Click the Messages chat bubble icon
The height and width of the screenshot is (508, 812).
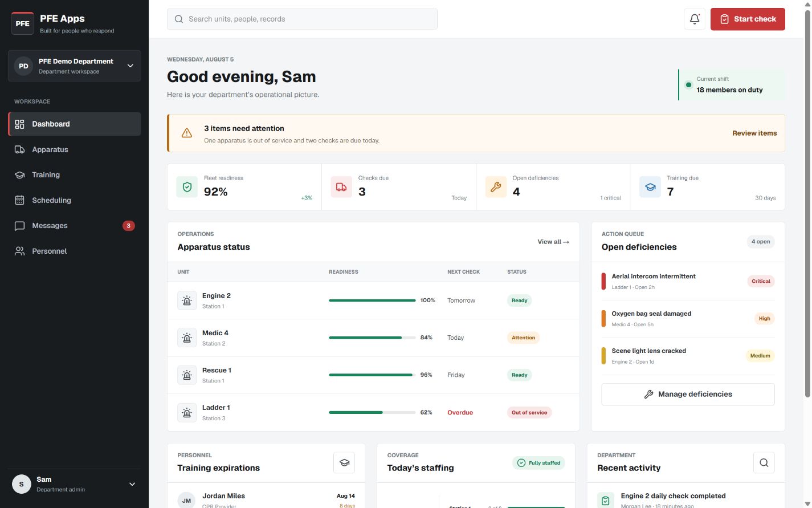coord(19,226)
